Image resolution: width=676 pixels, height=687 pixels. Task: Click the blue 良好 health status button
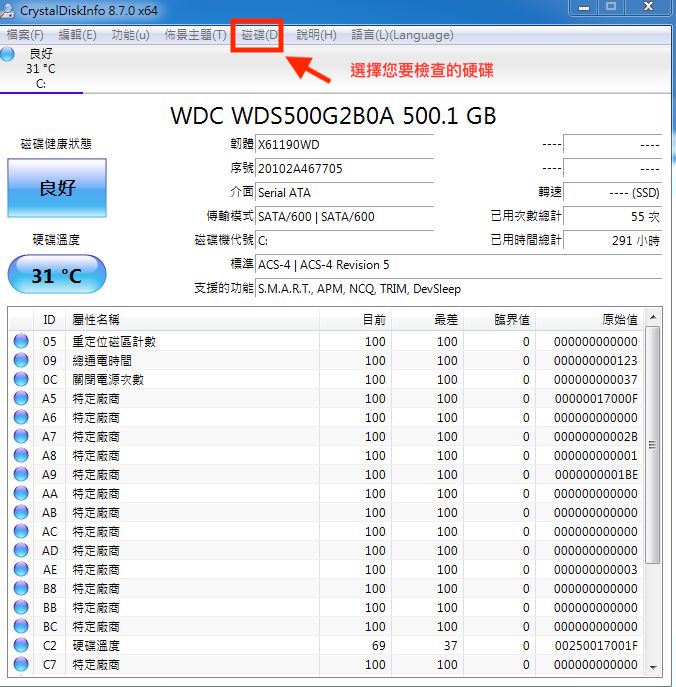click(x=57, y=188)
